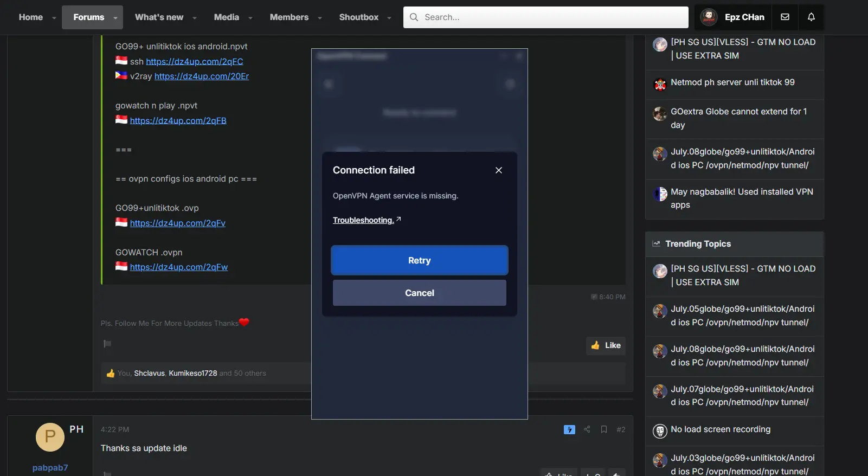Viewport: 868px width, 476px height.
Task: Expand the Members dropdown arrow
Action: pos(319,18)
